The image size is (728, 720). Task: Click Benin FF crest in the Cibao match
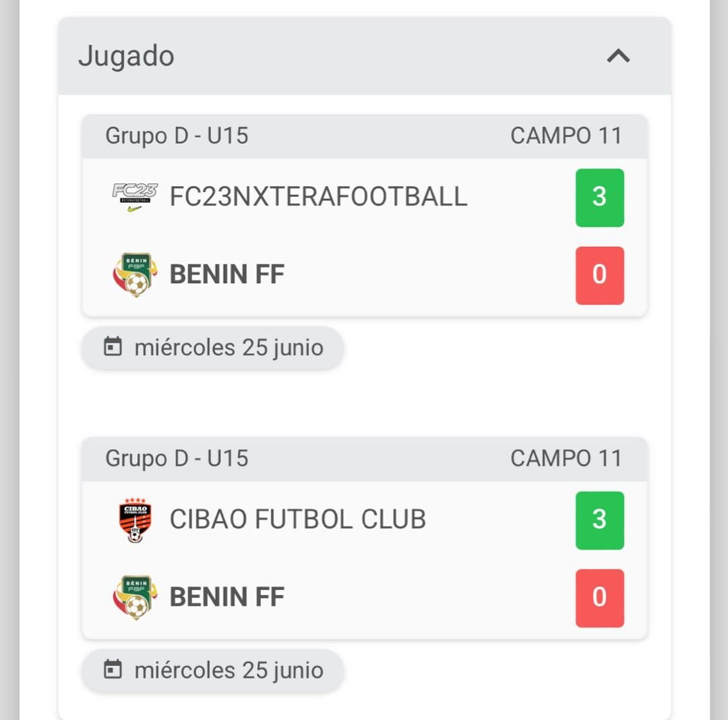pyautogui.click(x=134, y=597)
